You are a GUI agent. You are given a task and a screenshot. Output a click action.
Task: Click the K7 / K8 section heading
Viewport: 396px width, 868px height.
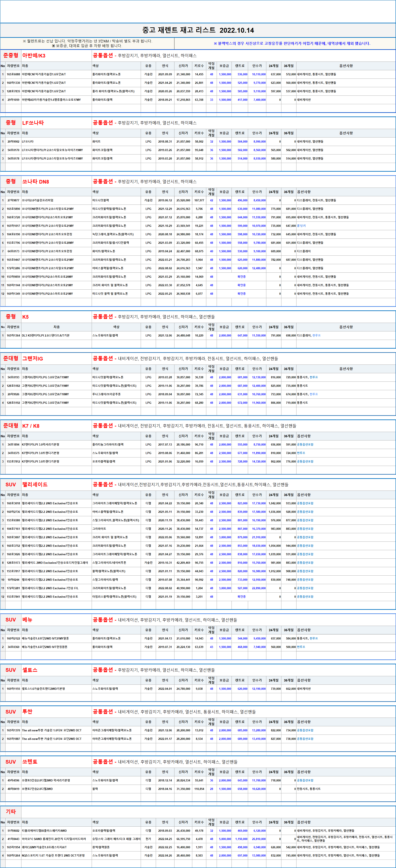tap(31, 426)
